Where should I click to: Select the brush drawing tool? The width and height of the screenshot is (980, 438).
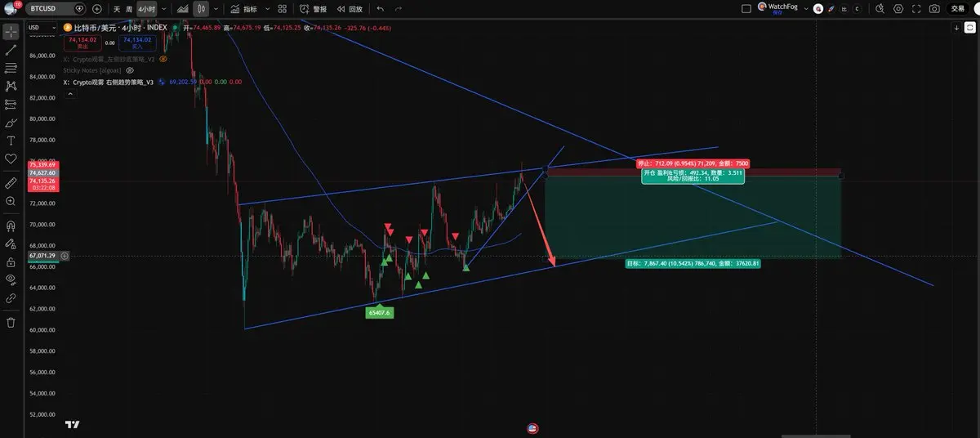(11, 123)
